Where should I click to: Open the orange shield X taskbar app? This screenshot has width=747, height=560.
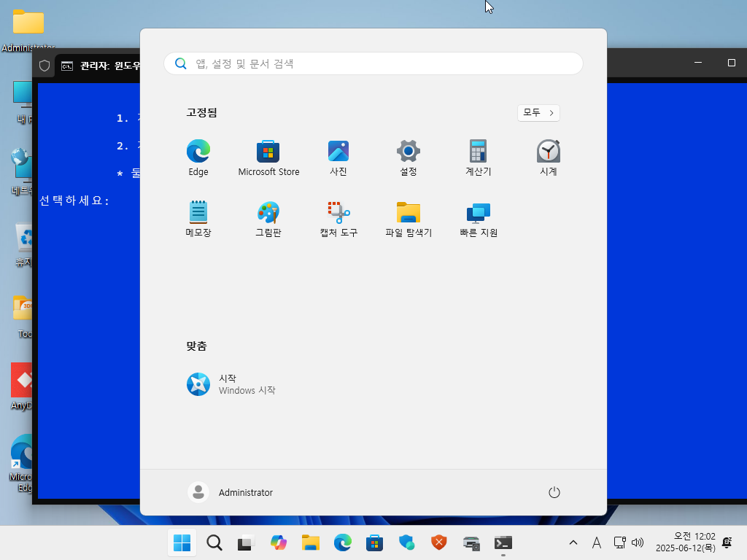coord(438,542)
